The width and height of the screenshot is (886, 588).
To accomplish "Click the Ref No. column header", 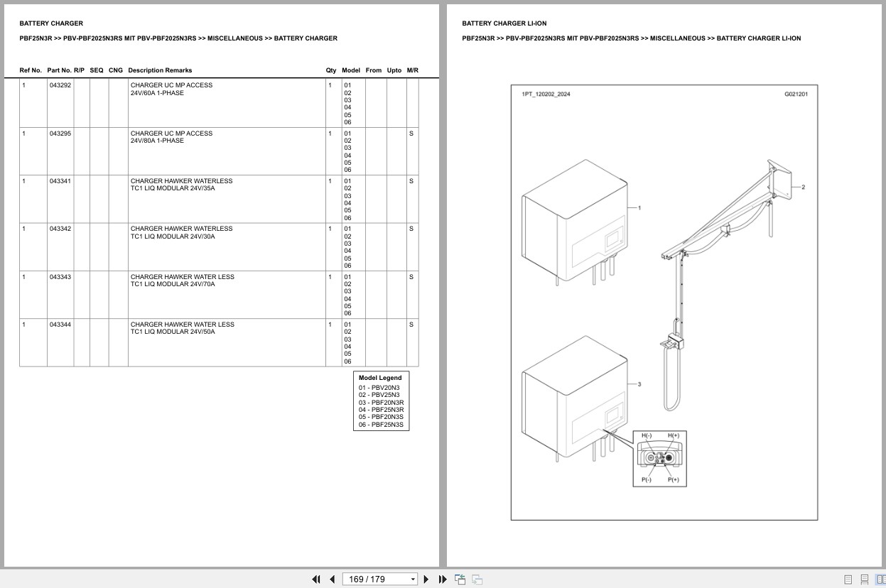I will pyautogui.click(x=31, y=70).
